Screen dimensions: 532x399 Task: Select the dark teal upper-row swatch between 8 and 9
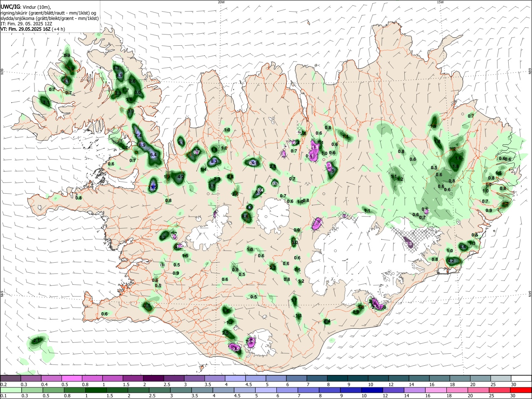pyautogui.click(x=337, y=379)
